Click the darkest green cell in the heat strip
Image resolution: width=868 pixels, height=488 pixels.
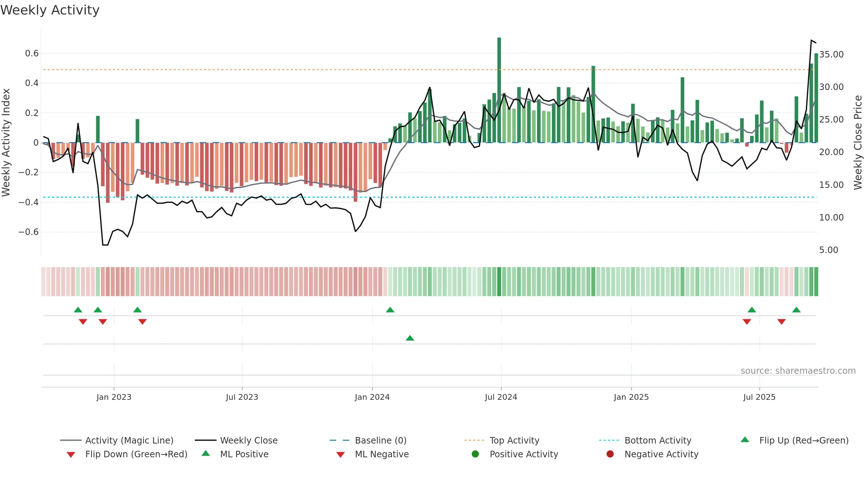(x=499, y=282)
